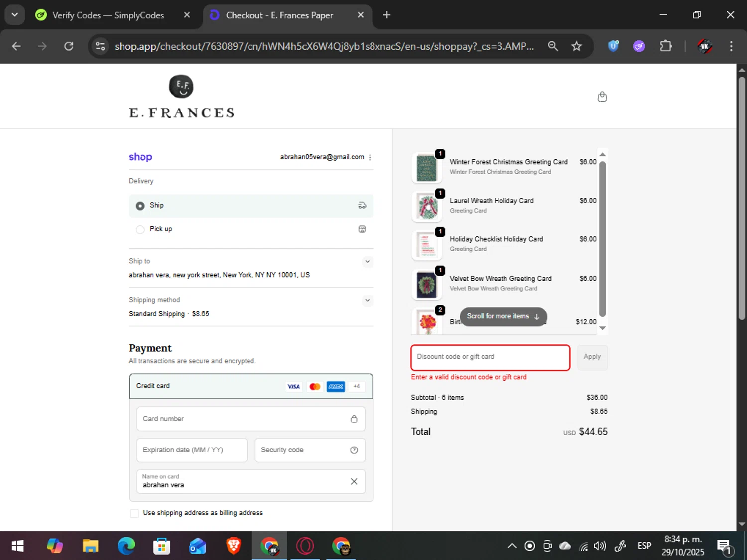This screenshot has width=747, height=560.
Task: Open the ESP language indicator
Action: [x=644, y=546]
